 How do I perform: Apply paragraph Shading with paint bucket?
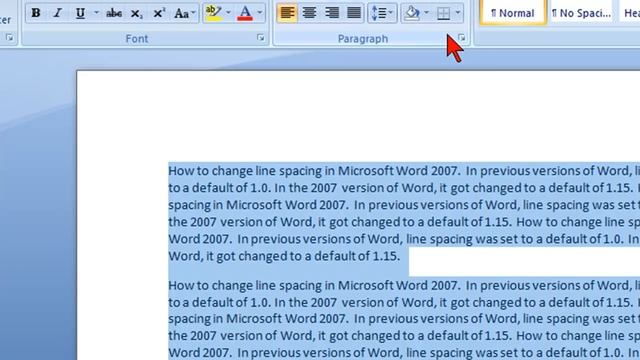pos(412,13)
